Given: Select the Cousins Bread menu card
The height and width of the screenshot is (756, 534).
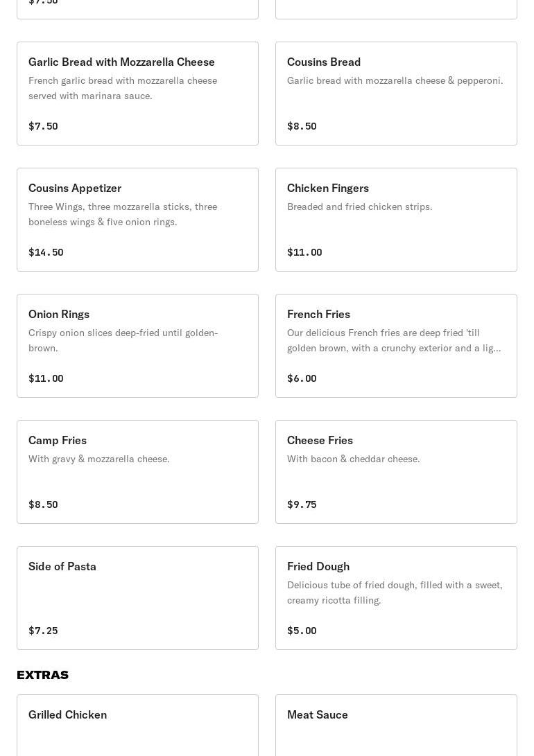Looking at the screenshot, I should pyautogui.click(x=396, y=94).
